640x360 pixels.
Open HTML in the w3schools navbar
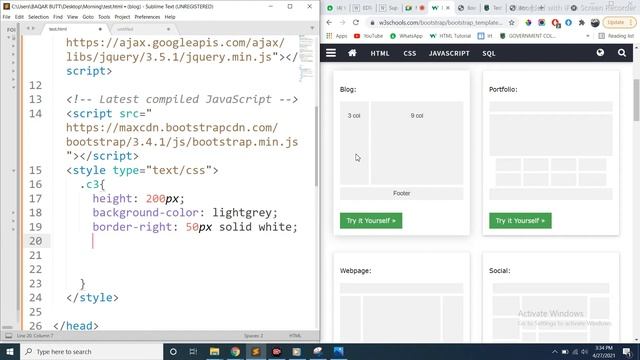(x=380, y=53)
